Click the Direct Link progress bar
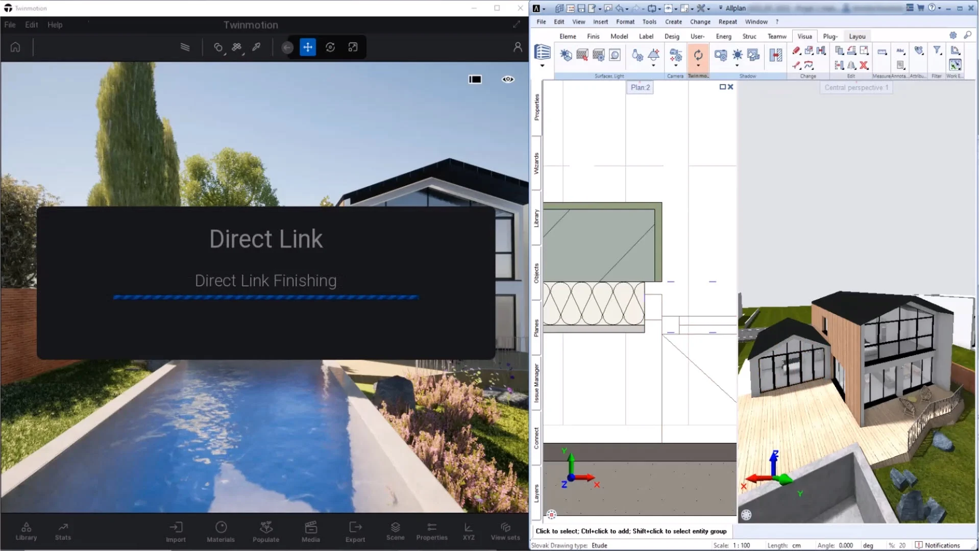The width and height of the screenshot is (980, 551). (266, 297)
